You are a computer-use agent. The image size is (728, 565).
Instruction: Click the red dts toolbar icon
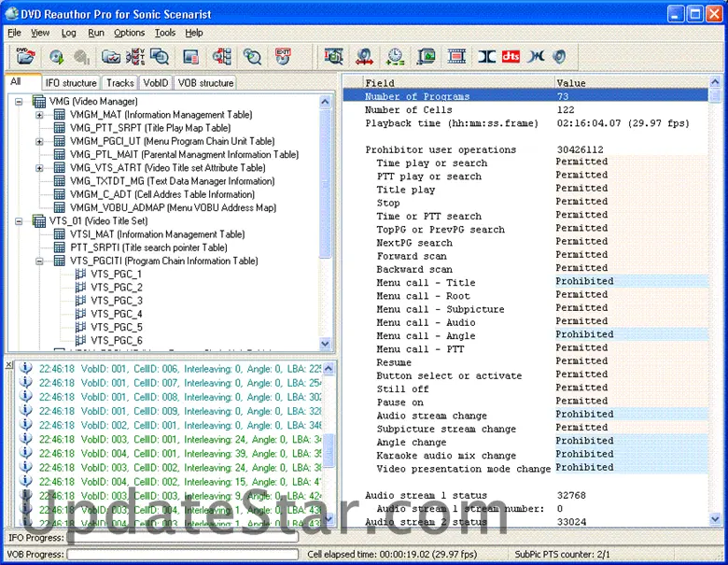click(x=511, y=57)
